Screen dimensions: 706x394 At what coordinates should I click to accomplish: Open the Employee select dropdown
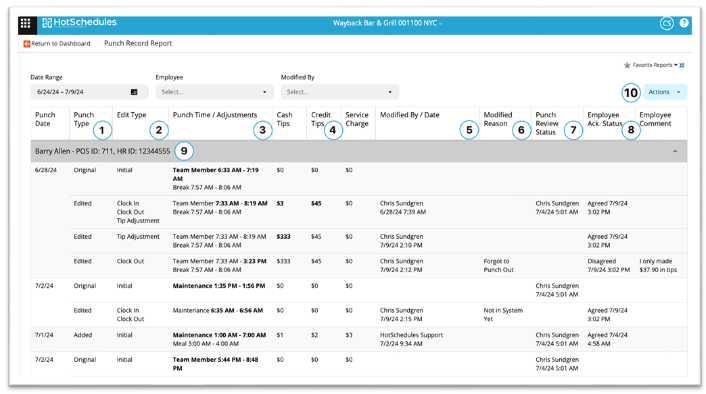coord(214,92)
